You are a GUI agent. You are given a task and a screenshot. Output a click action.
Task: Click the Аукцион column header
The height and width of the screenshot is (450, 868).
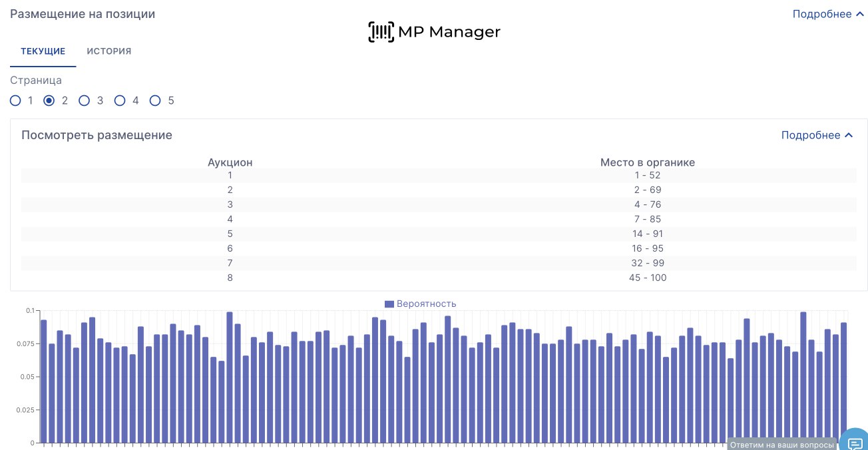[x=230, y=162]
